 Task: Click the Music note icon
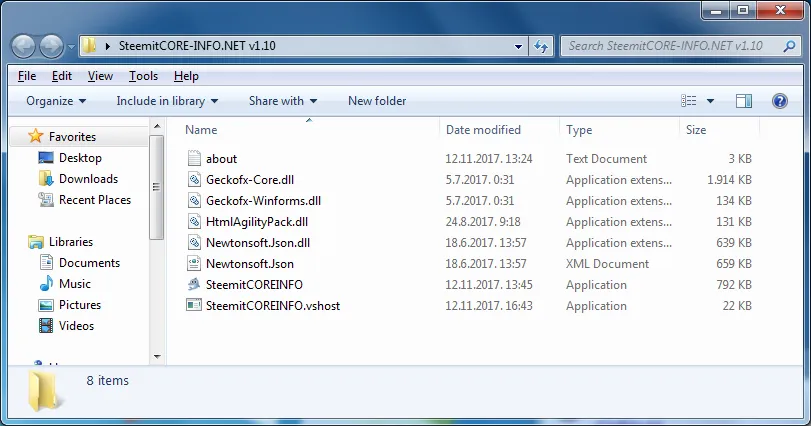coord(46,283)
